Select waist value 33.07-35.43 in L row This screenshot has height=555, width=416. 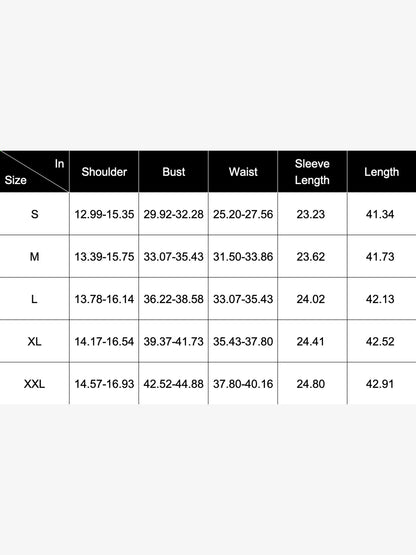tap(243, 299)
